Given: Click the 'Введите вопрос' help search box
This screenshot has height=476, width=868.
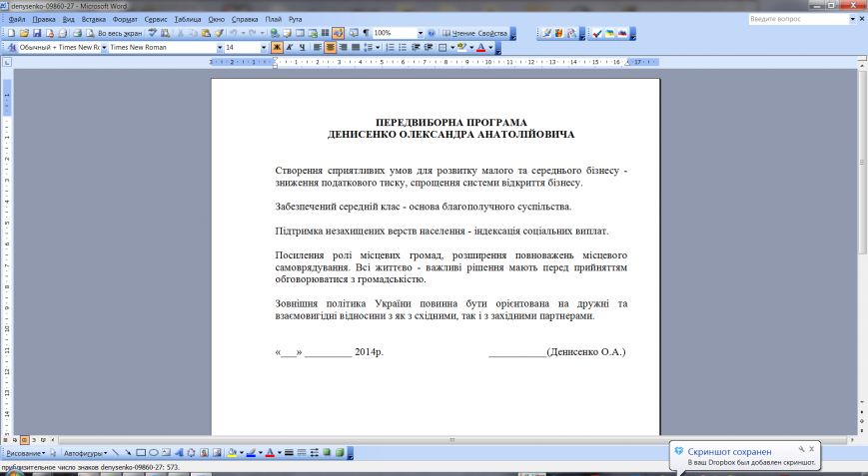Looking at the screenshot, I should tap(798, 19).
